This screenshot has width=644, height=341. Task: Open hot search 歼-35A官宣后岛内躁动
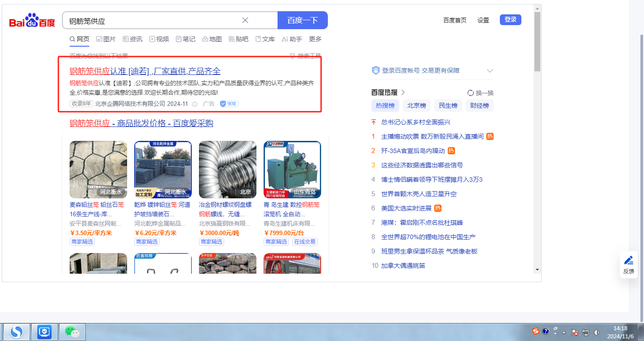413,151
